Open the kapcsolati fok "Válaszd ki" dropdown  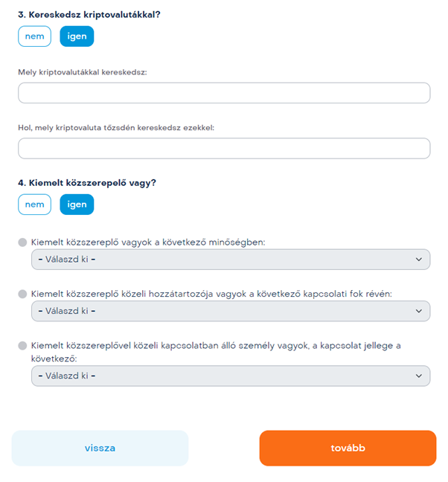pyautogui.click(x=231, y=311)
